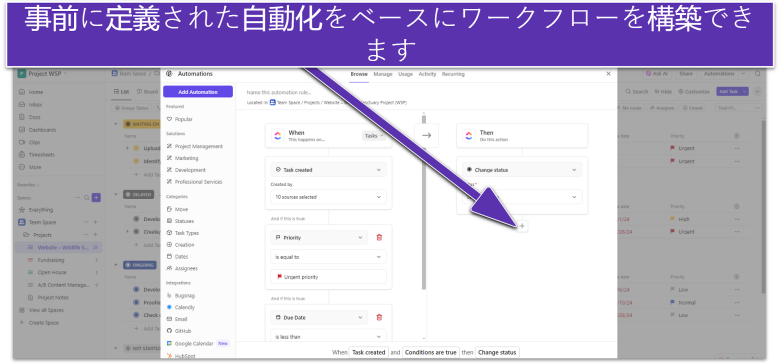Open the Project WSP workspace dropdown

pyautogui.click(x=43, y=74)
